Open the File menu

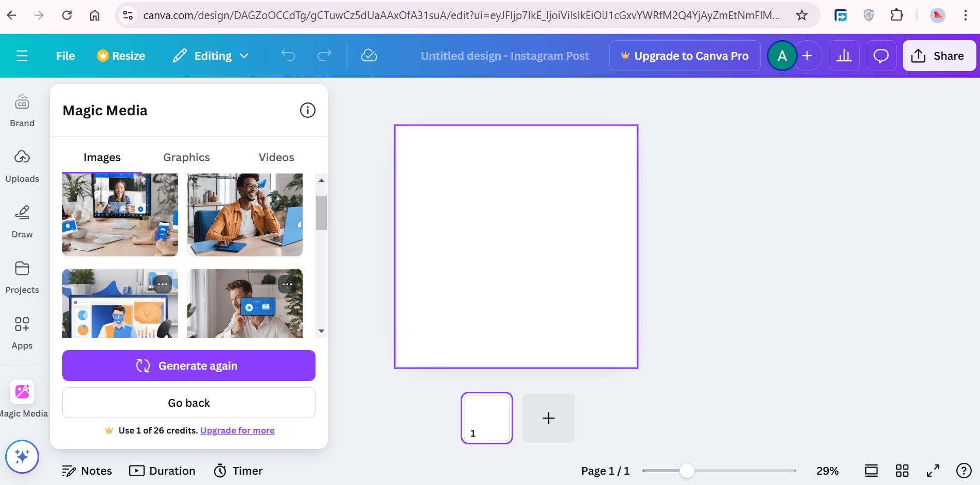pyautogui.click(x=65, y=56)
